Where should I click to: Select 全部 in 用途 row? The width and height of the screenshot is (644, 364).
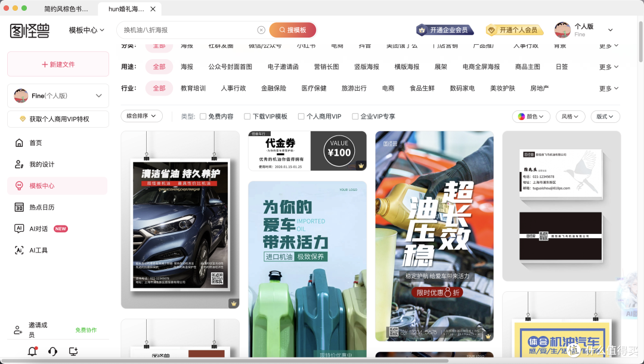coord(159,67)
